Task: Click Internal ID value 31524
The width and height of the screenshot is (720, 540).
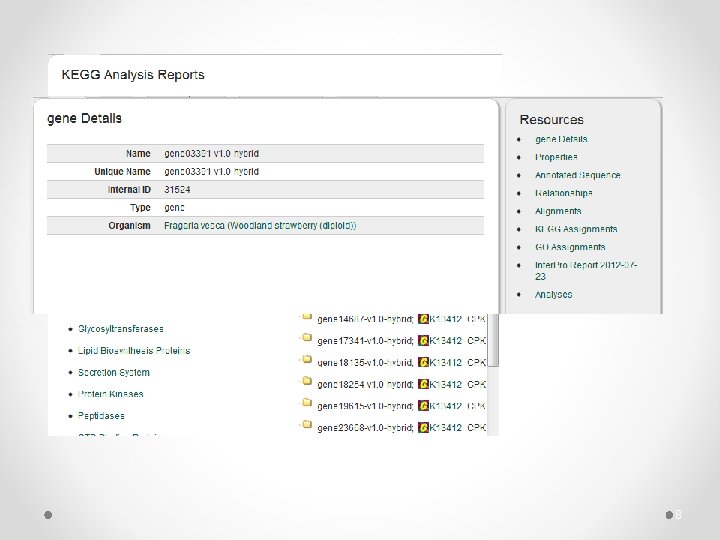Action: coord(177,189)
